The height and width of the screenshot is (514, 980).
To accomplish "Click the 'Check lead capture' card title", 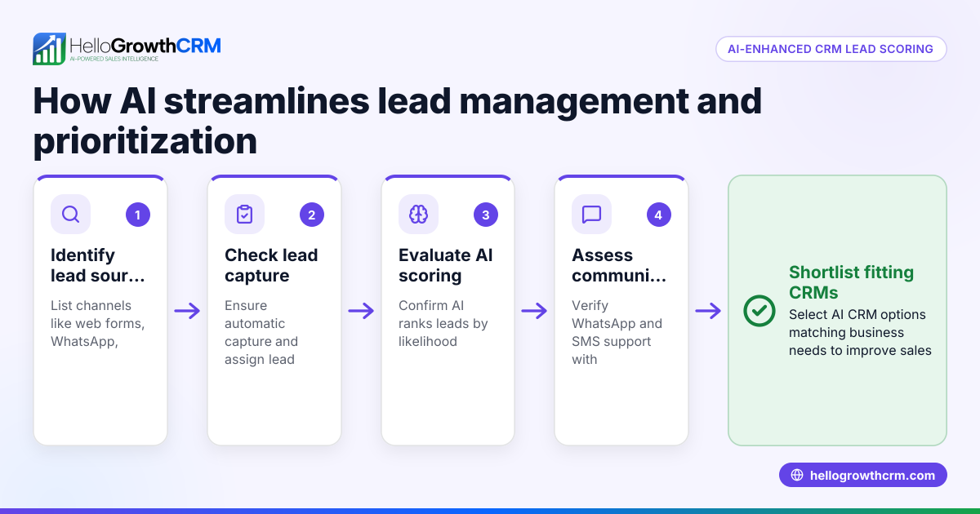I will (x=271, y=265).
